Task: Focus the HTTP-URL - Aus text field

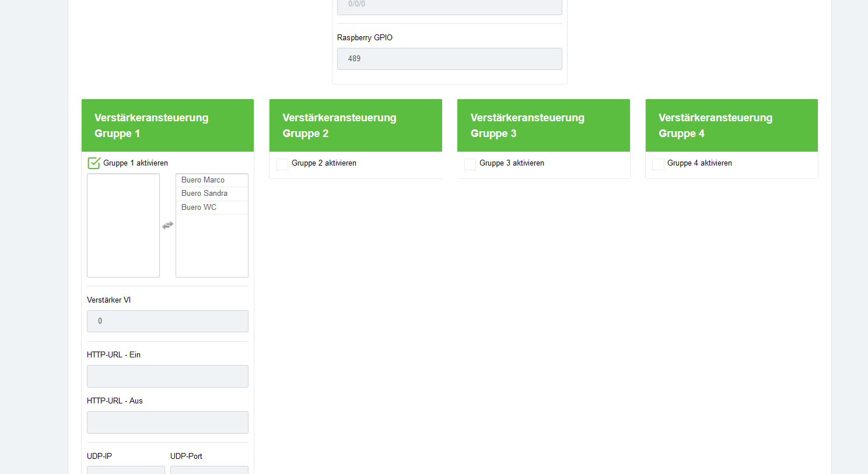Action: coord(167,422)
